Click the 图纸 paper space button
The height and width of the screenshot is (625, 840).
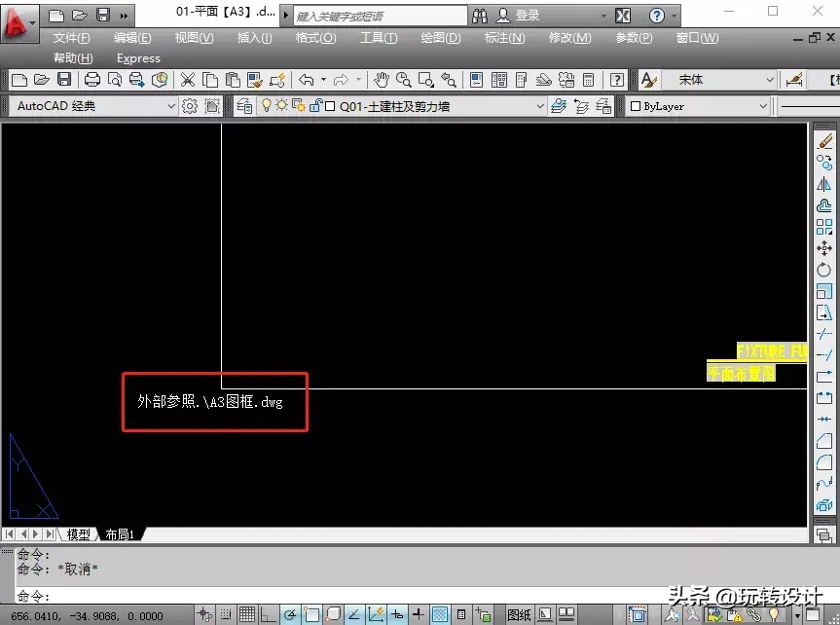click(x=519, y=615)
